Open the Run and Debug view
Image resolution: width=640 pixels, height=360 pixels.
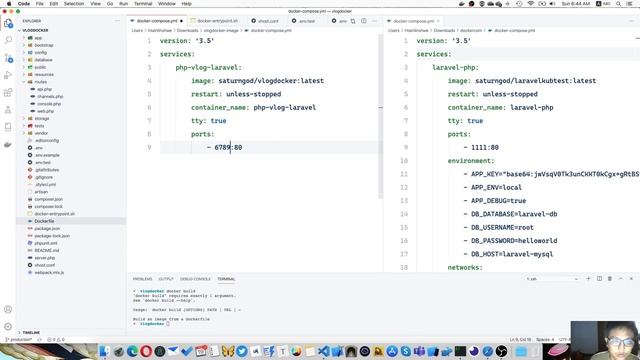pyautogui.click(x=8, y=75)
